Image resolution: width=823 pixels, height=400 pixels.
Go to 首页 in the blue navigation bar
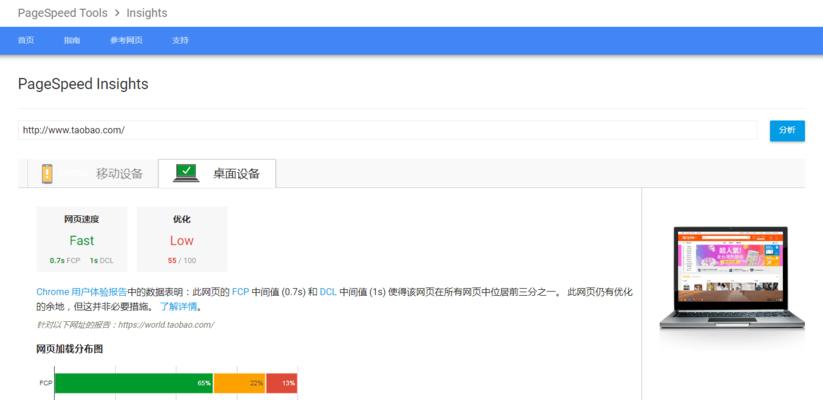click(x=26, y=40)
